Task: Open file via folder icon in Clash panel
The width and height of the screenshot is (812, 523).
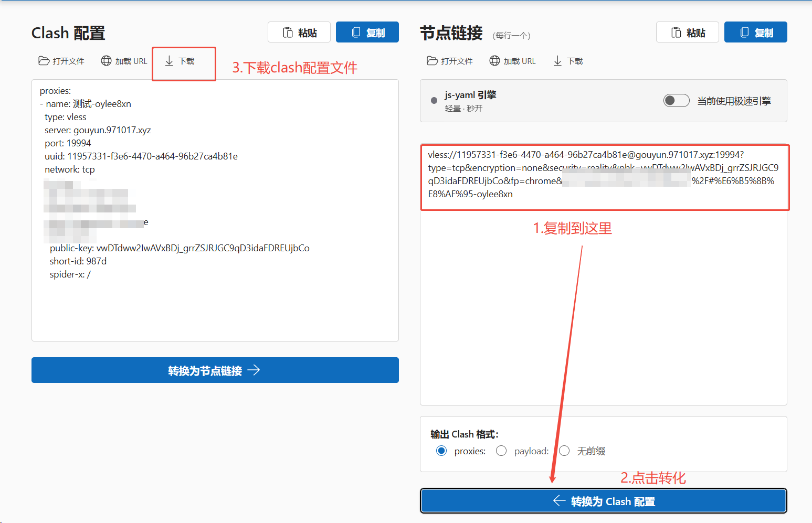Action: tap(44, 61)
